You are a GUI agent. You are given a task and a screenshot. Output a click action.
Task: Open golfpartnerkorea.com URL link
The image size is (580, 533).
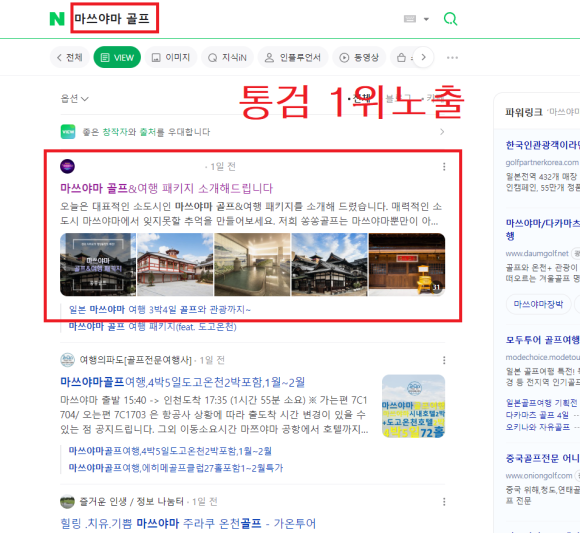point(542,162)
